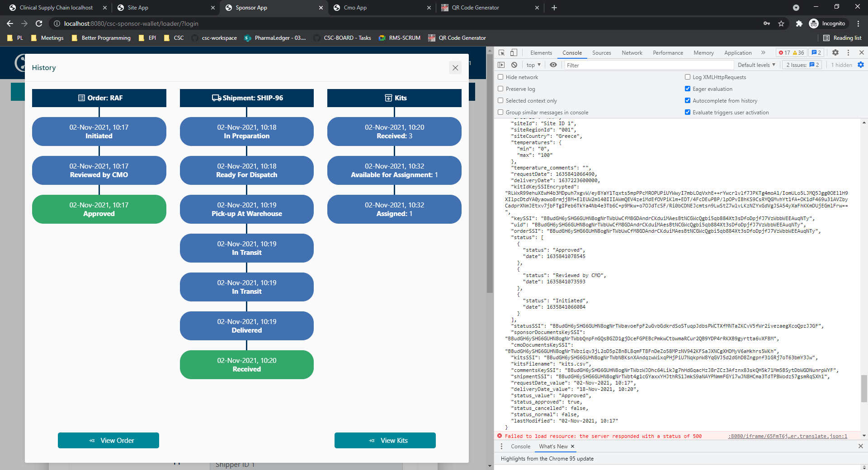Check Selected context only
The image size is (868, 470).
click(500, 100)
